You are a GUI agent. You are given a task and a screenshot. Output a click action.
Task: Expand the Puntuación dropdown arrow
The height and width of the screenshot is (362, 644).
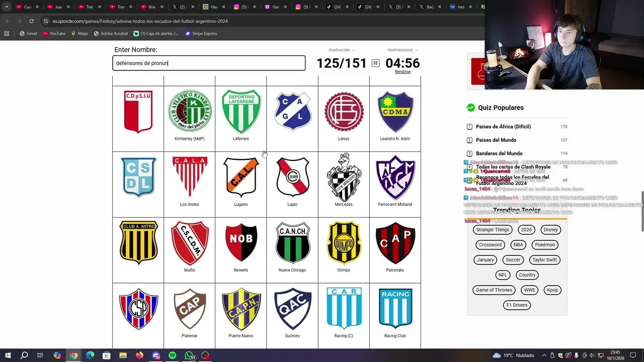click(x=353, y=50)
